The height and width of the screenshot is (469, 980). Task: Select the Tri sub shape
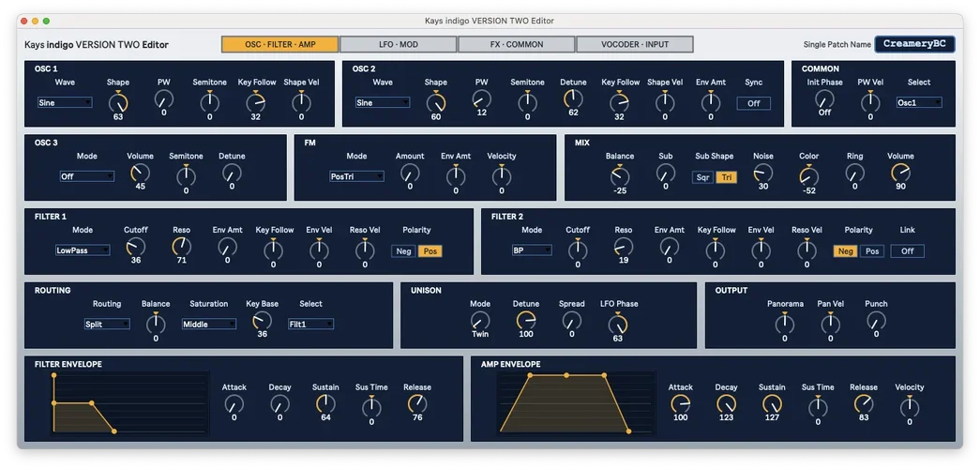pos(726,177)
